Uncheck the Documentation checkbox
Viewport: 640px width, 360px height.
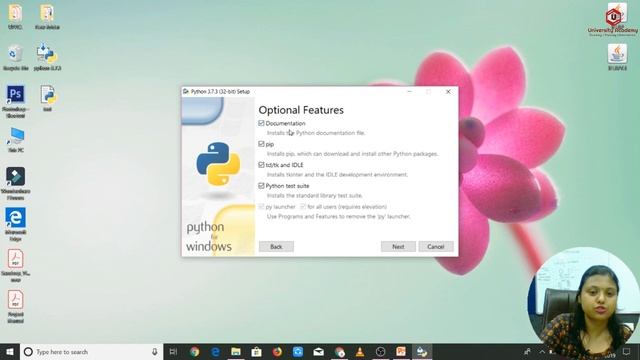click(261, 123)
